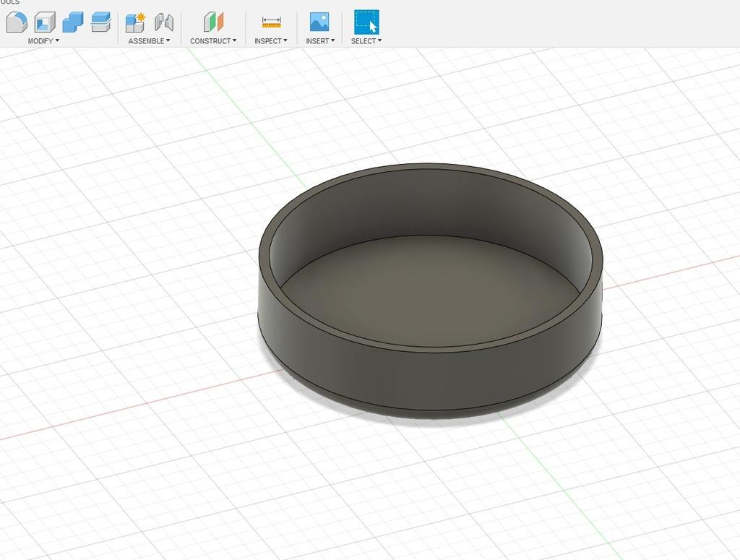Pick the Joint tool icon
Image resolution: width=740 pixels, height=560 pixels.
pyautogui.click(x=164, y=22)
